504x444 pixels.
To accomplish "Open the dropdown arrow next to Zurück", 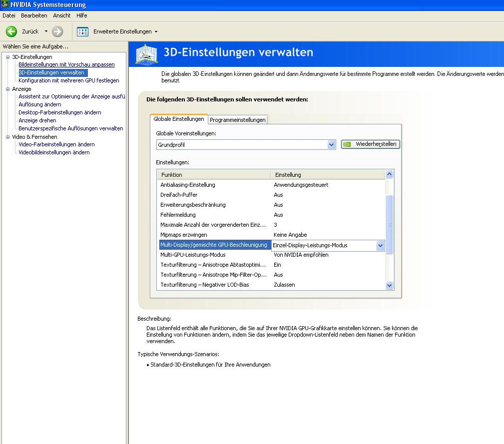I will click(x=46, y=31).
